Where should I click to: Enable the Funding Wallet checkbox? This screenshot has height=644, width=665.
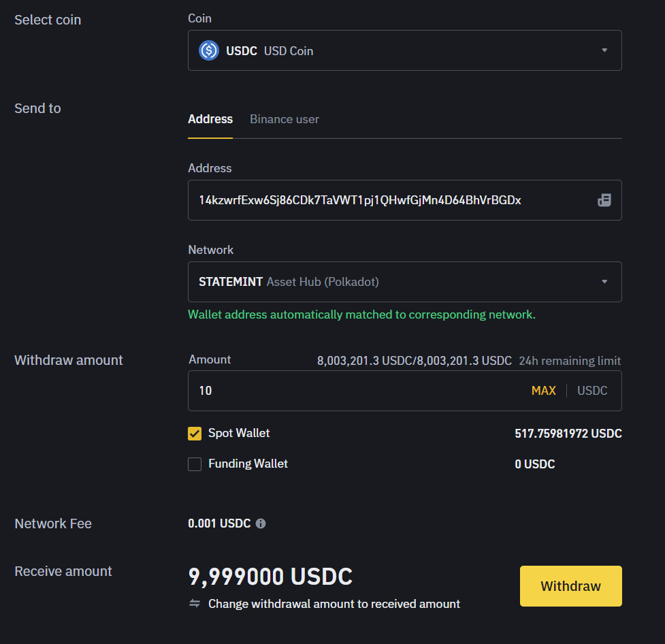coord(195,464)
